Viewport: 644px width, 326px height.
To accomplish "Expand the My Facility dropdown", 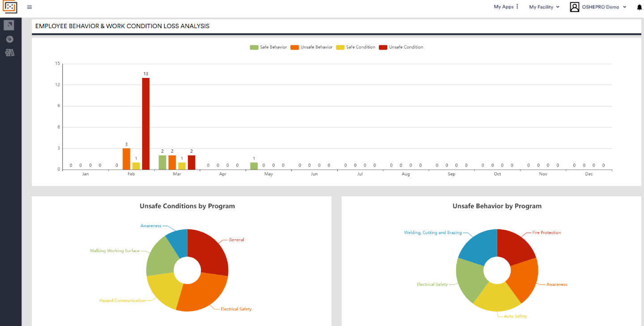I will 544,7.
